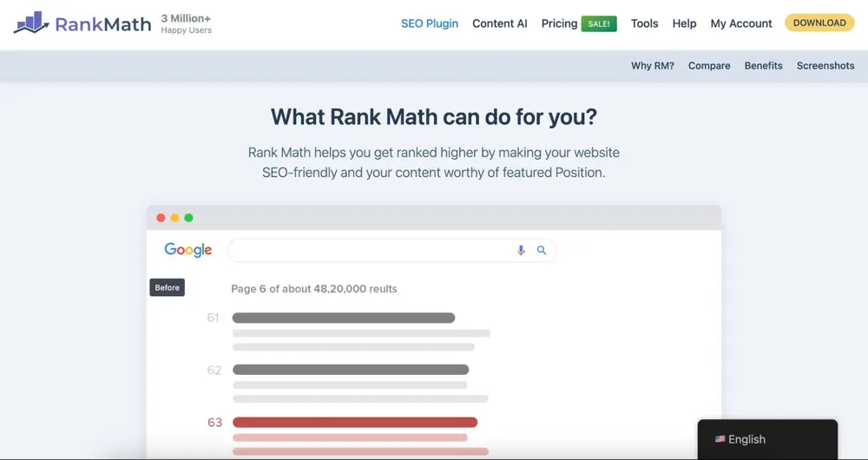Open the Help menu
Viewport: 868px width, 460px height.
[684, 23]
